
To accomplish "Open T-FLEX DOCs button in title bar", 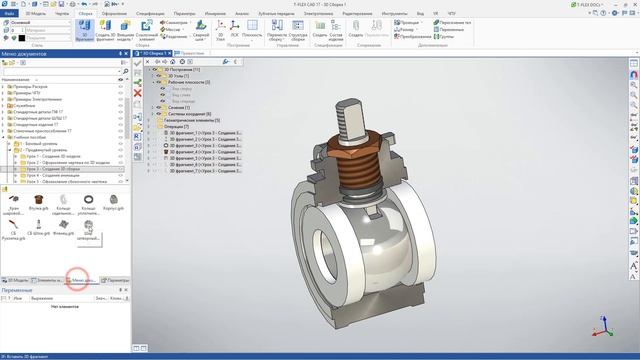I will 587,4.
